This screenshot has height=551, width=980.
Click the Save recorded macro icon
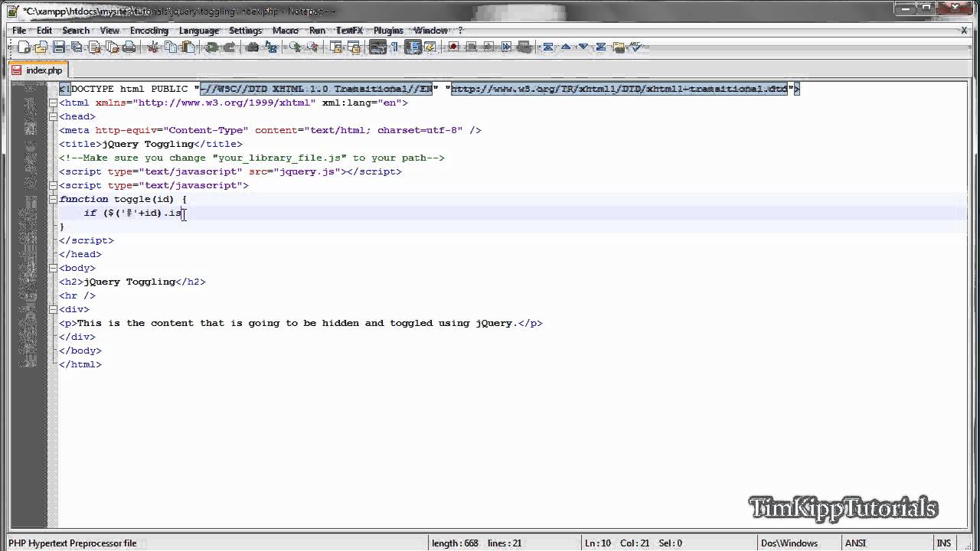(x=524, y=47)
